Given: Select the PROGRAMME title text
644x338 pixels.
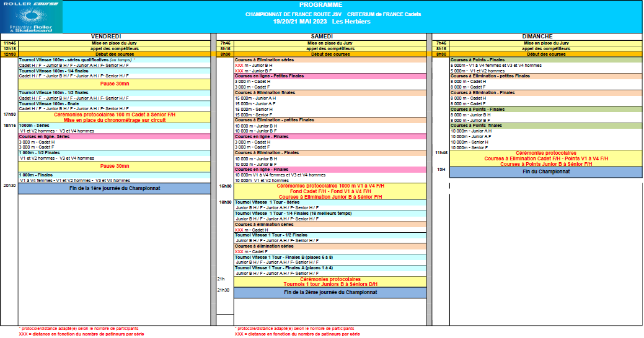Looking at the screenshot, I should 321,5.
